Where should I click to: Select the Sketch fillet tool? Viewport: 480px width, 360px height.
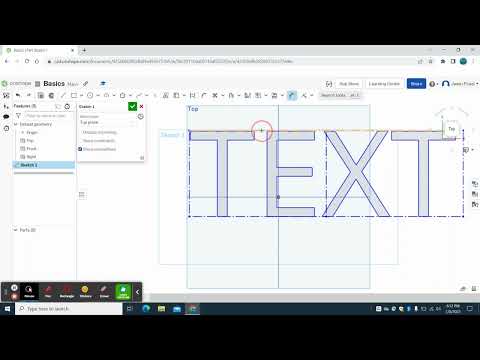pyautogui.click(x=204, y=95)
